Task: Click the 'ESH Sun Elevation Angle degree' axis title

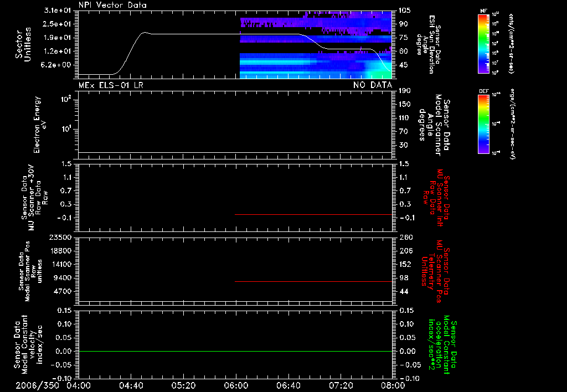Action: [429, 44]
